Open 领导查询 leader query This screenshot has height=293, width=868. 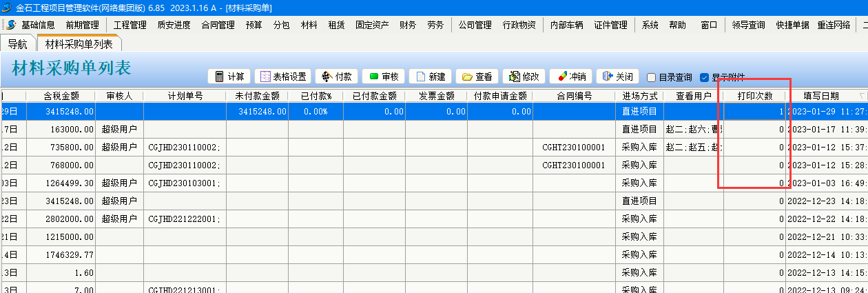(x=748, y=25)
